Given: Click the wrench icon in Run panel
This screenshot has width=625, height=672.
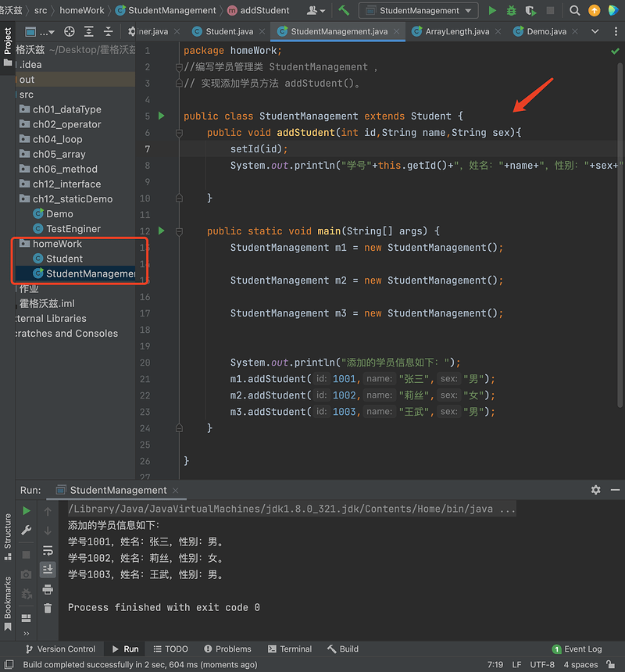Looking at the screenshot, I should click(26, 530).
